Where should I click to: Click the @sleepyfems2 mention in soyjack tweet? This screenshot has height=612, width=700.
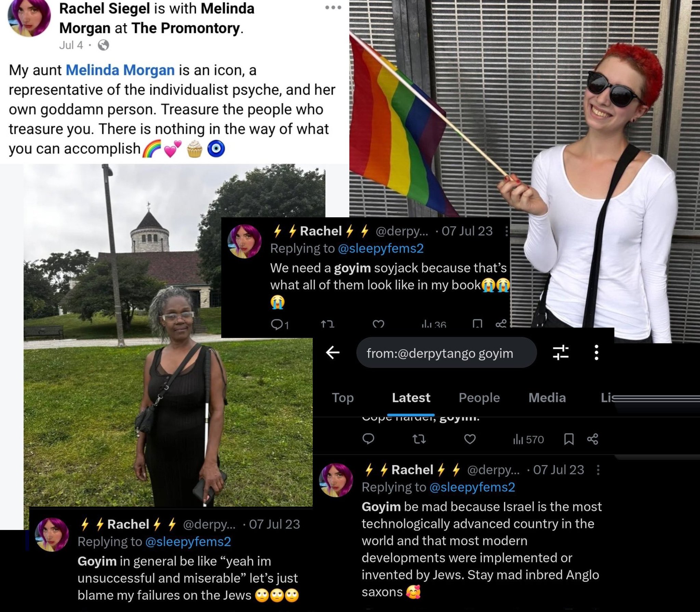click(x=381, y=248)
